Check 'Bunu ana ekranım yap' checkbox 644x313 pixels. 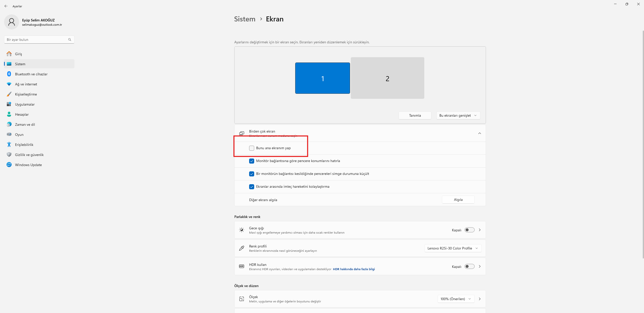point(252,148)
